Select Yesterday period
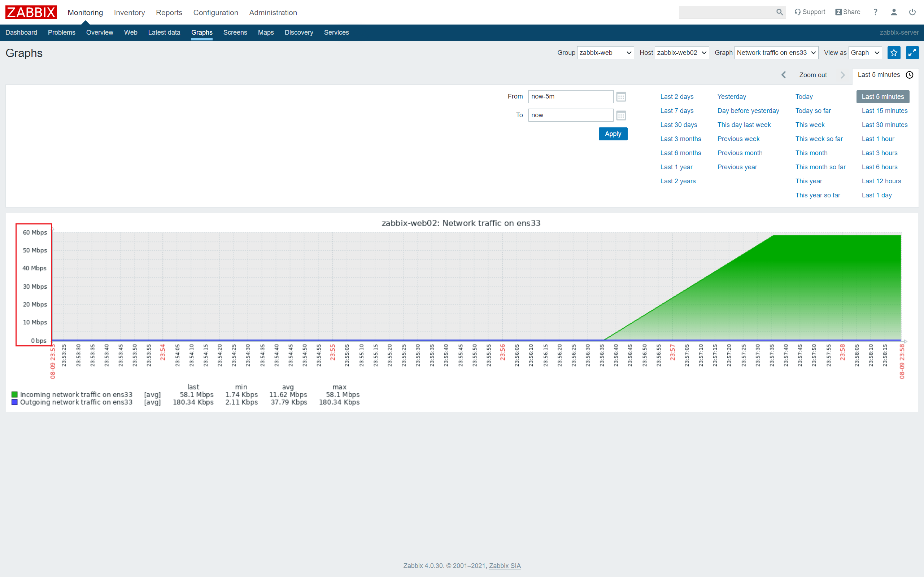The image size is (924, 577). click(731, 97)
